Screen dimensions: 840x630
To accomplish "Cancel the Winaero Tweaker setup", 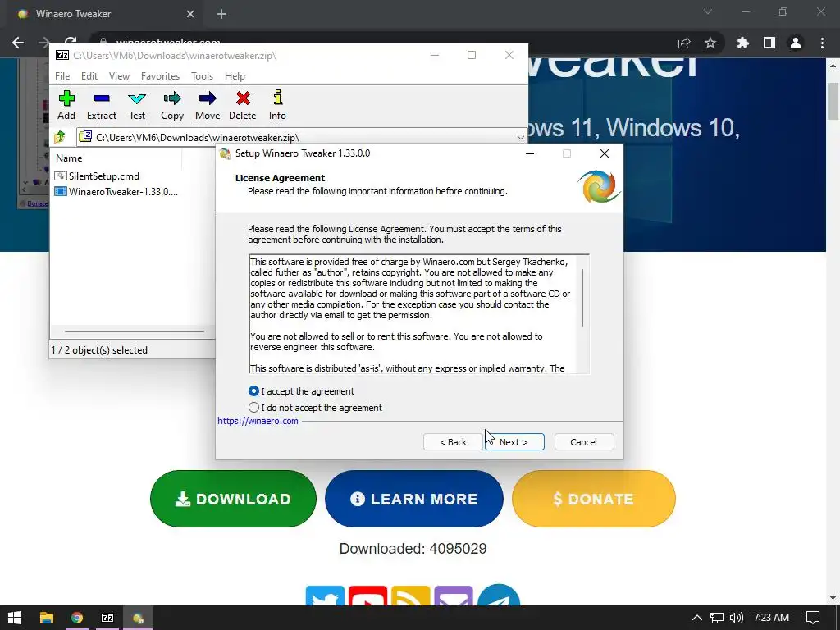I will (583, 442).
